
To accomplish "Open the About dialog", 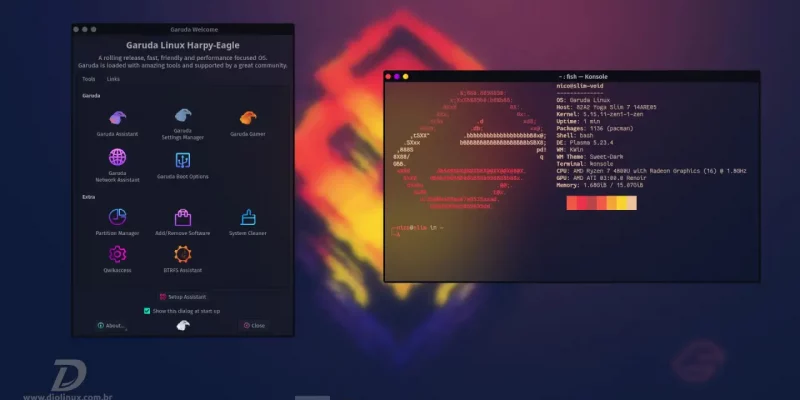I will 111,326.
